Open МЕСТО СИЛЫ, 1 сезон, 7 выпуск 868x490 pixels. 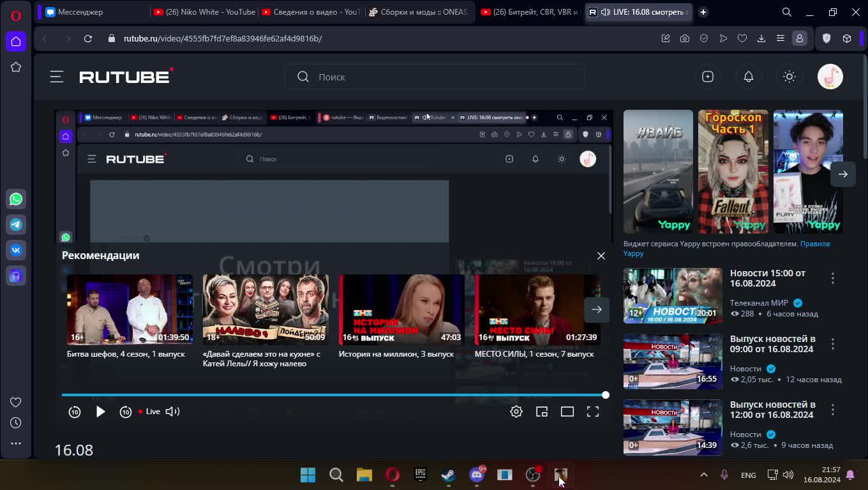point(537,309)
